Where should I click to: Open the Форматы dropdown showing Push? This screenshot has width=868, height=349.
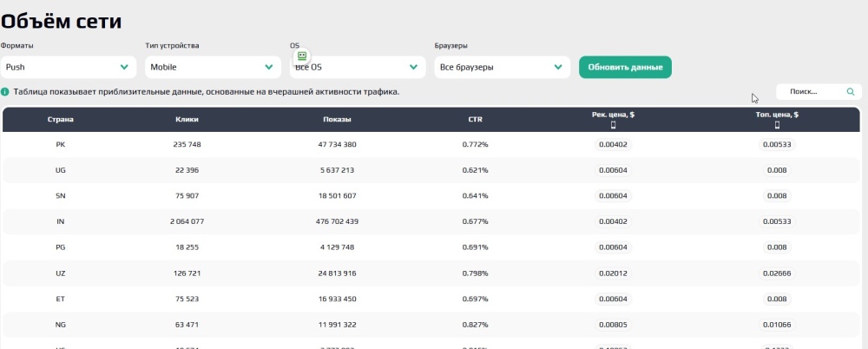[69, 67]
